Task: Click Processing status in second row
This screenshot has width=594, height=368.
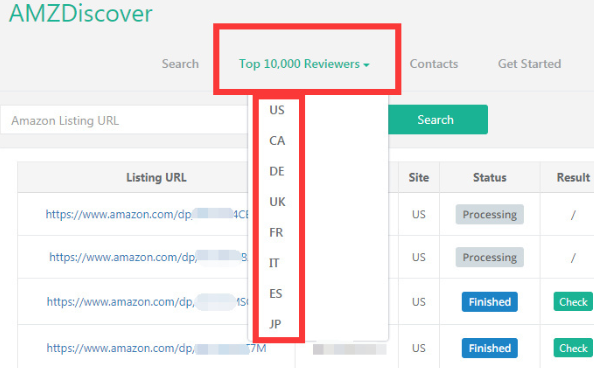Action: pos(489,257)
